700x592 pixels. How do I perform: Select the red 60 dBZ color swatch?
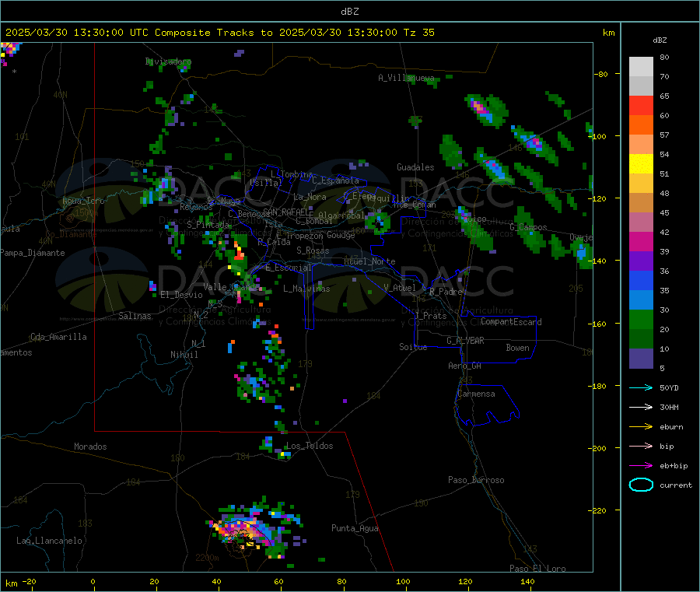641,105
